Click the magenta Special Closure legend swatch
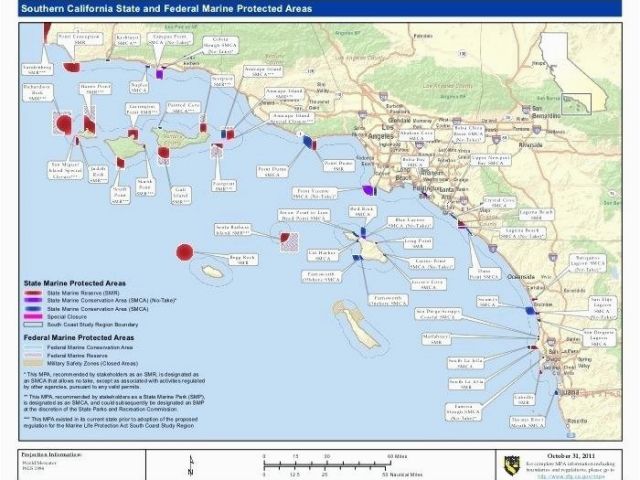 pos(33,317)
